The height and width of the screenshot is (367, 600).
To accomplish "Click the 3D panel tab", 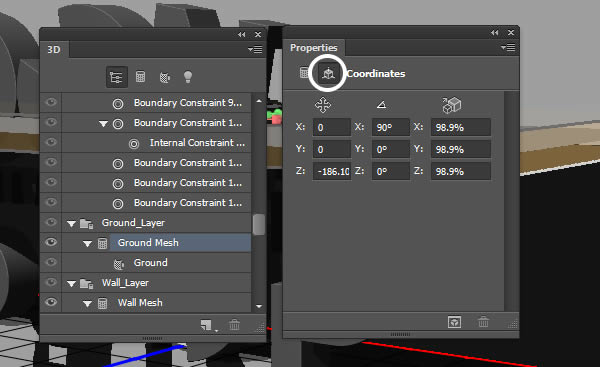I will 54,50.
